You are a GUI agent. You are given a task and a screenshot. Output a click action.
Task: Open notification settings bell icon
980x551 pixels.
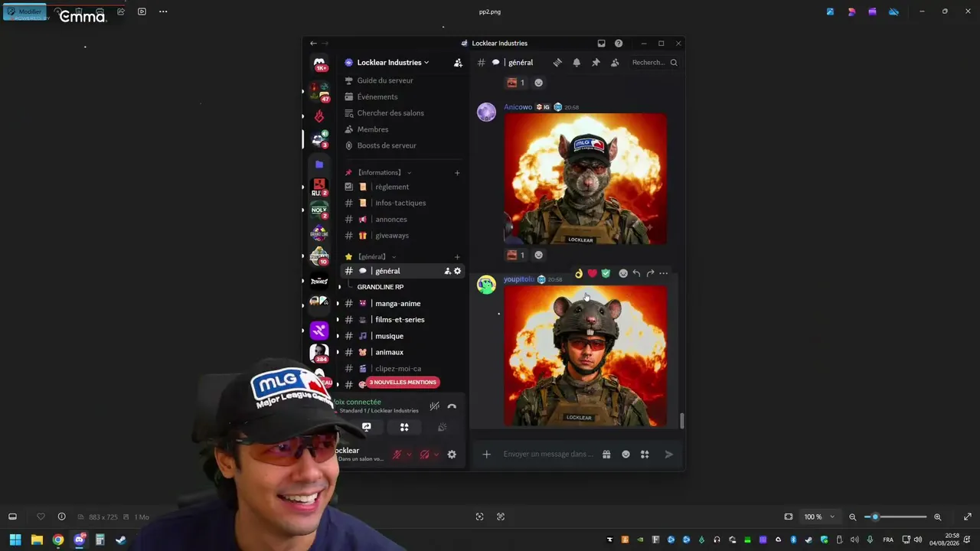pyautogui.click(x=577, y=63)
